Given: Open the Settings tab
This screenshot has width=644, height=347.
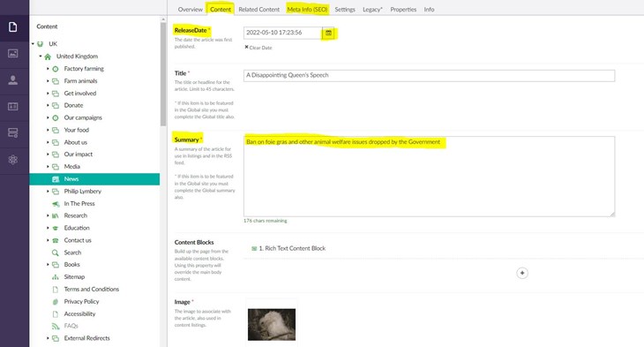Looking at the screenshot, I should (x=345, y=9).
